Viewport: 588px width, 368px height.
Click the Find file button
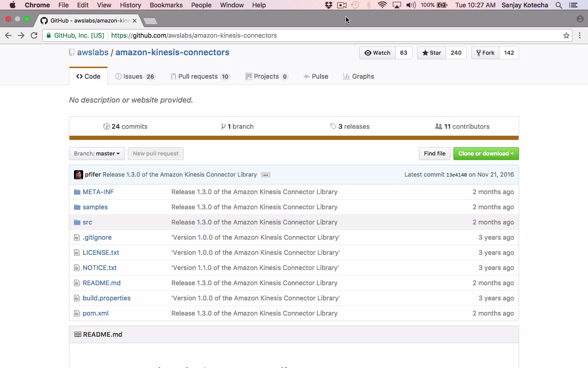[435, 154]
